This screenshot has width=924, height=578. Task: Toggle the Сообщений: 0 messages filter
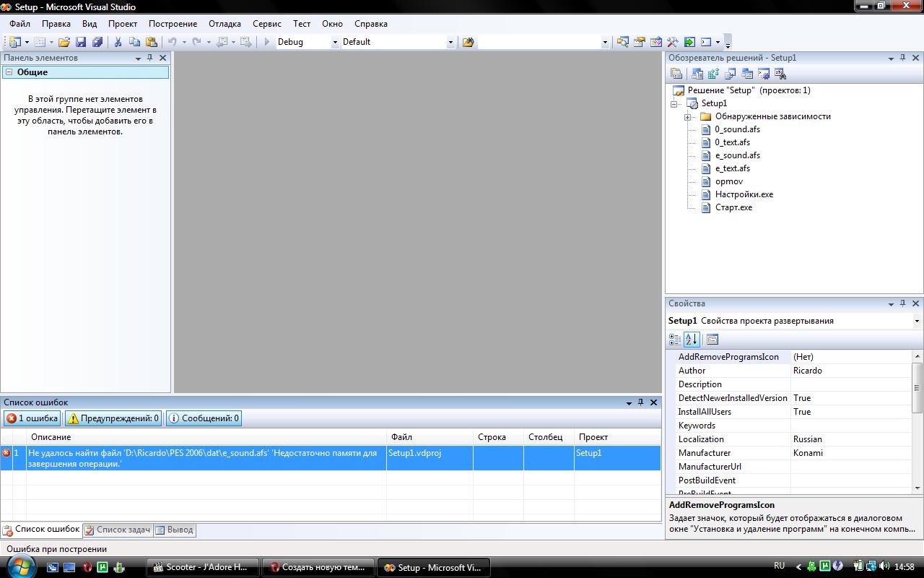coord(204,418)
